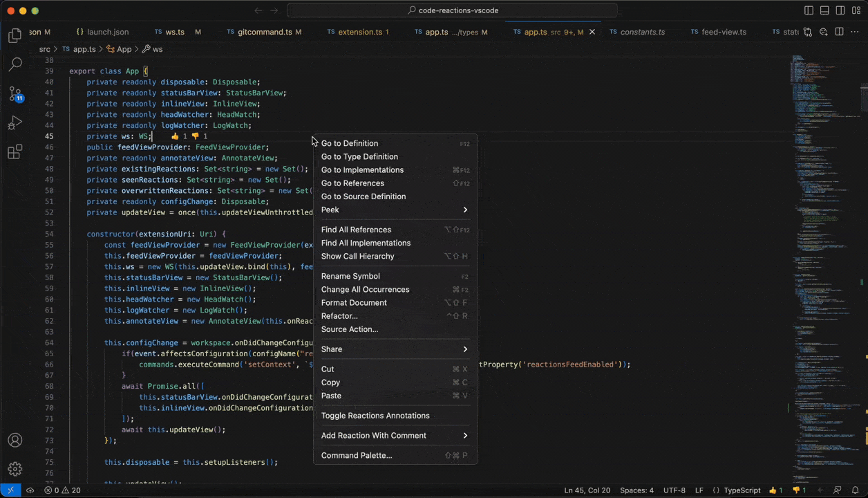The width and height of the screenshot is (868, 498).
Task: Select Find All References
Action: pyautogui.click(x=395, y=230)
